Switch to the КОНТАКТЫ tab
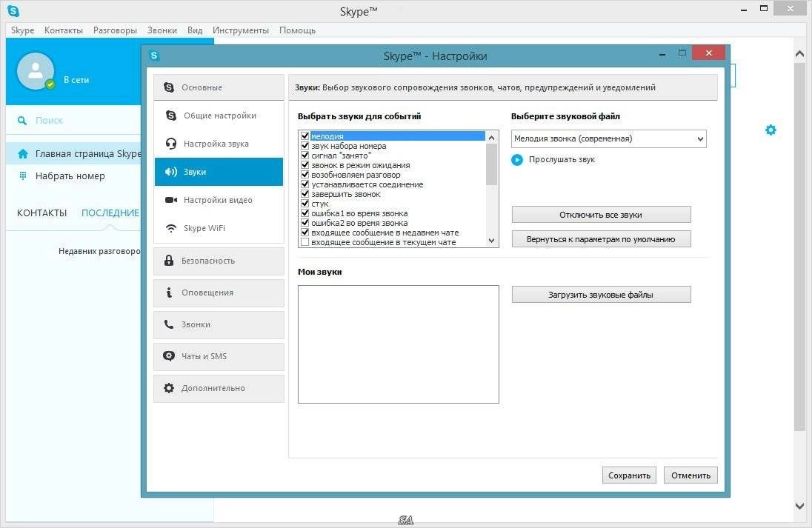 tap(42, 213)
